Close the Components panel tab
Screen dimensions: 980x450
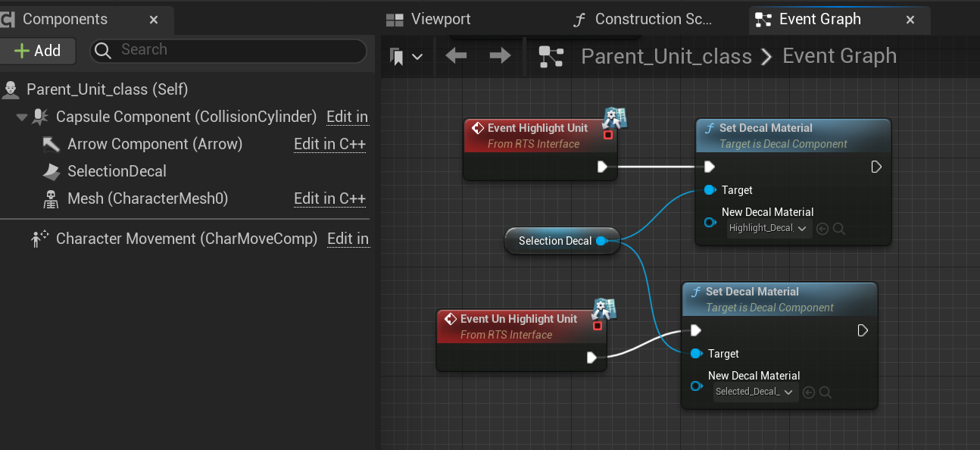[x=154, y=20]
